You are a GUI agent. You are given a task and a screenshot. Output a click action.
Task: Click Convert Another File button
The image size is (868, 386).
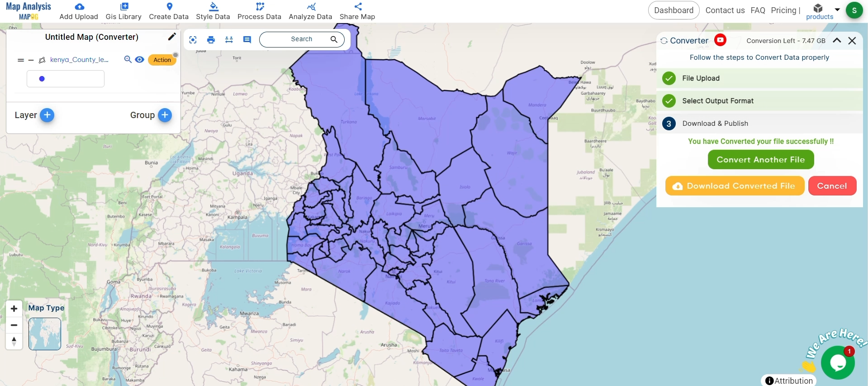pos(760,160)
